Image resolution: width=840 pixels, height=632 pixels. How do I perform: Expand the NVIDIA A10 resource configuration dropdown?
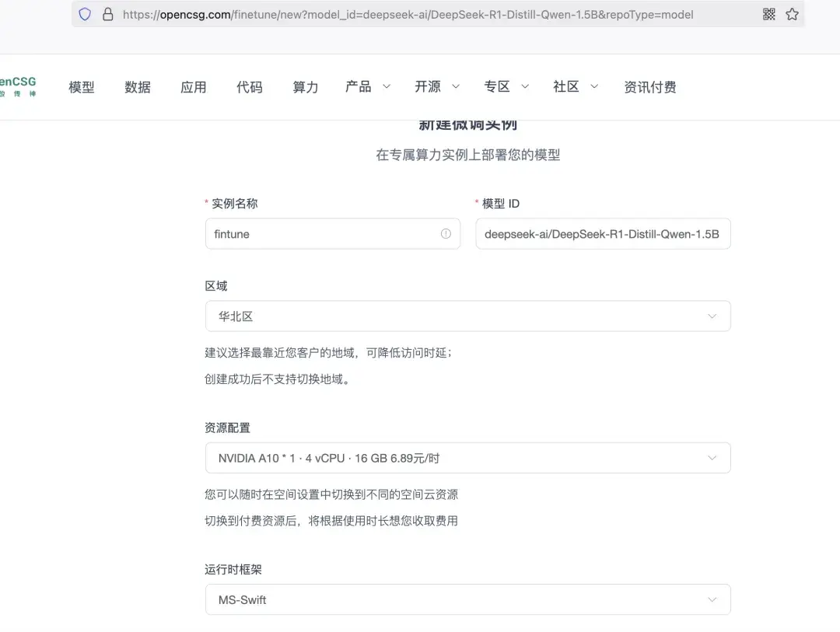pos(467,458)
